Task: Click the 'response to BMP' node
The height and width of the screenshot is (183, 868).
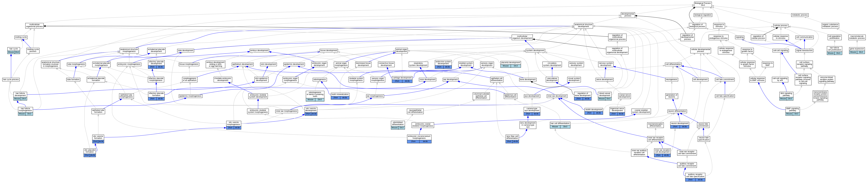Action: tap(767, 64)
